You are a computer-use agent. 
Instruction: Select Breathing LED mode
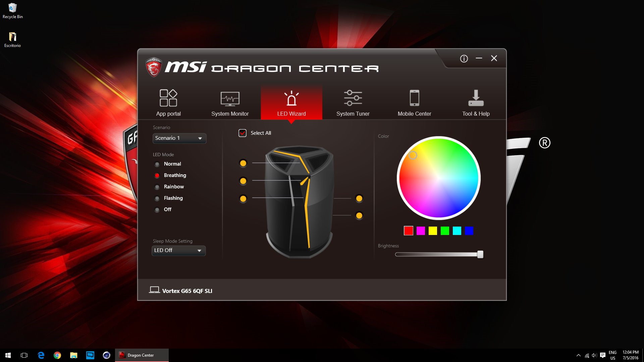[x=170, y=175]
